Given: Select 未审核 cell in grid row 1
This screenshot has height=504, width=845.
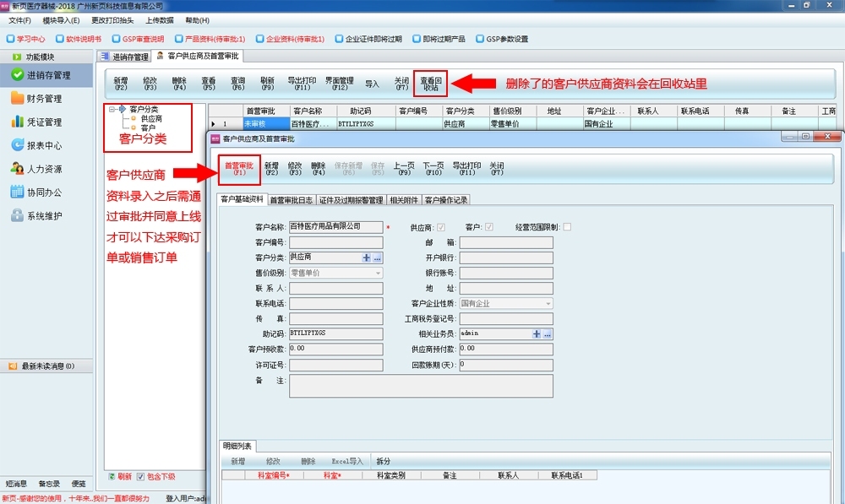Looking at the screenshot, I should (x=266, y=124).
